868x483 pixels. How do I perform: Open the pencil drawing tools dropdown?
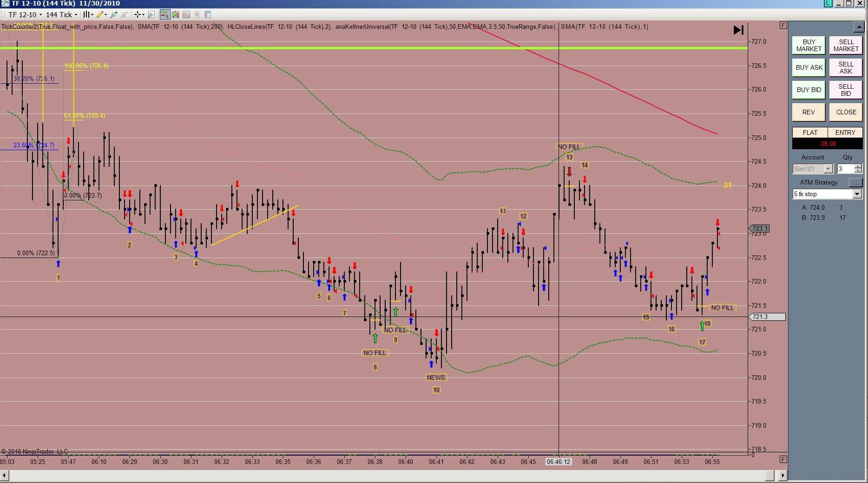point(102,14)
